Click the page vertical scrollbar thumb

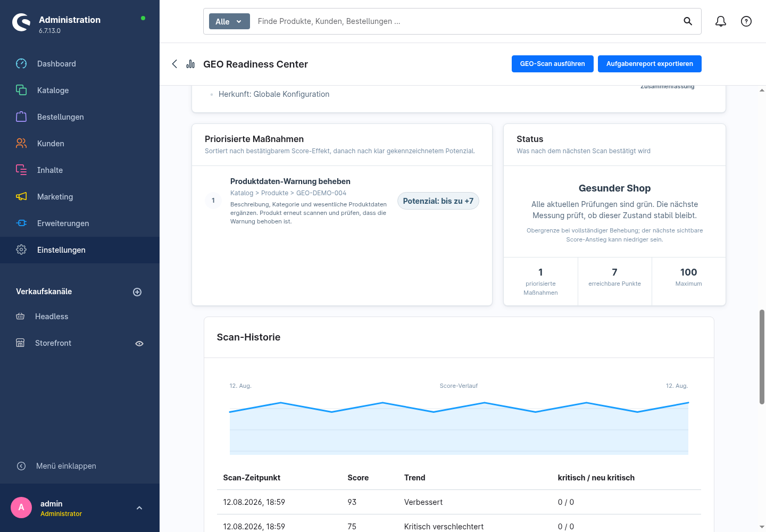tap(762, 357)
